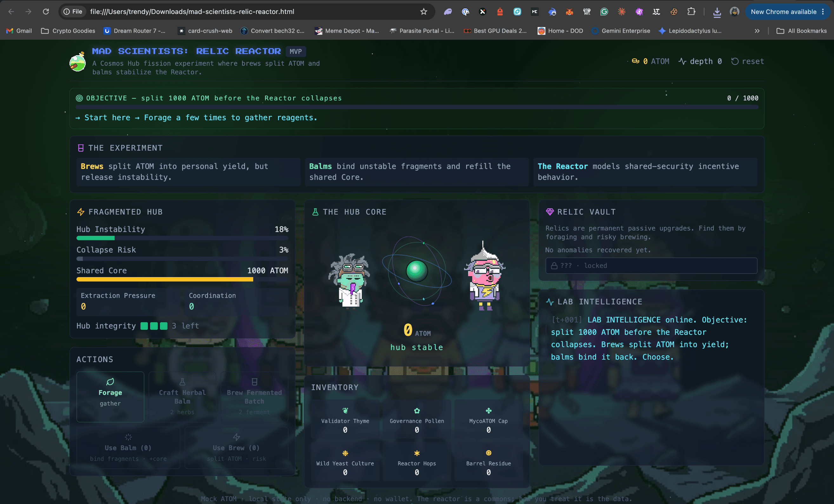Click the Chrome profile avatar
Viewport: 834px width, 504px height.
pos(734,11)
